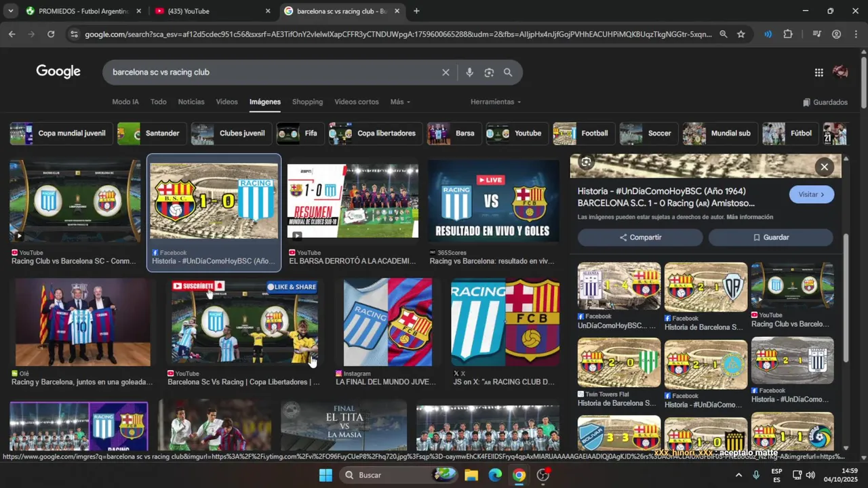Open a new browser tab
Image resolution: width=868 pixels, height=488 pixels.
[x=416, y=11]
